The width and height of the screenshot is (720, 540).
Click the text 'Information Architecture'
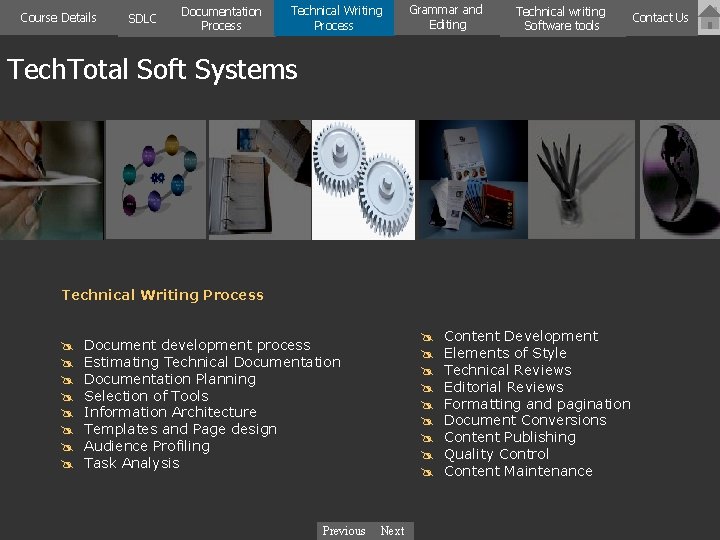coord(170,412)
